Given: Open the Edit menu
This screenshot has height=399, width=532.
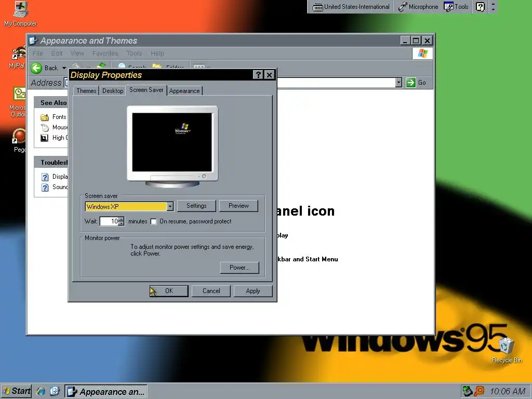Looking at the screenshot, I should pos(57,54).
